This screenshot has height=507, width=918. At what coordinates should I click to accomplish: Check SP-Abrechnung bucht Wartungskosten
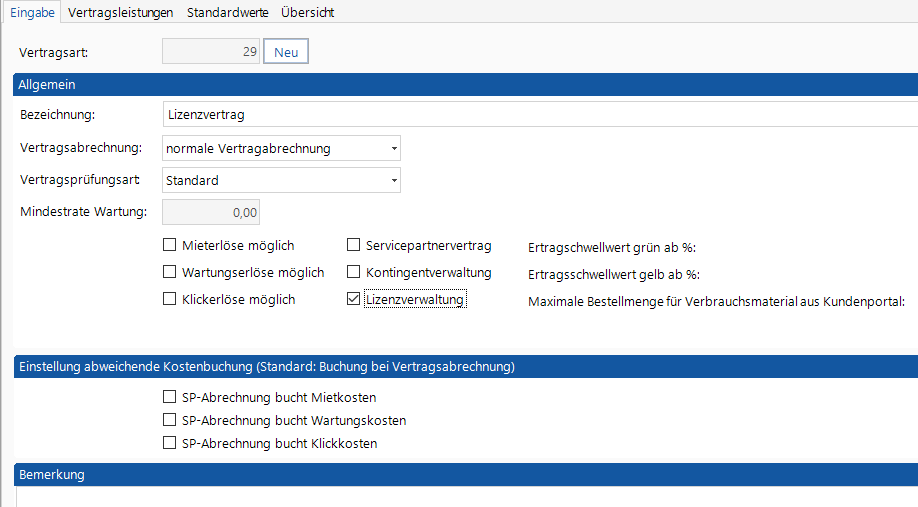pos(169,420)
